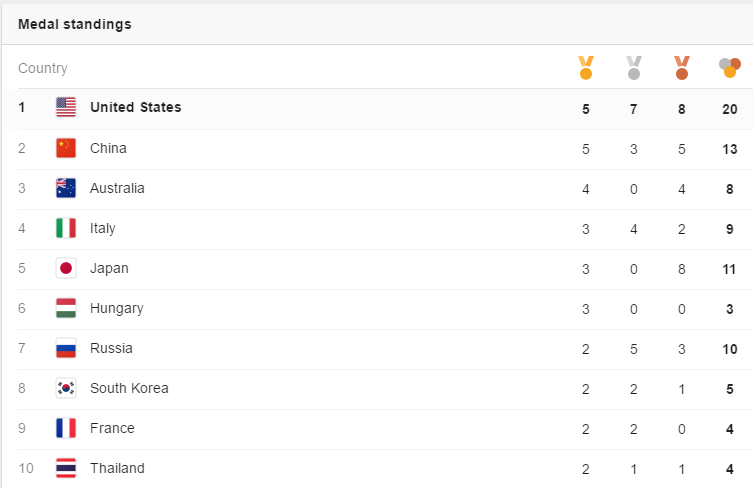Click the South Korea flag icon

66,388
